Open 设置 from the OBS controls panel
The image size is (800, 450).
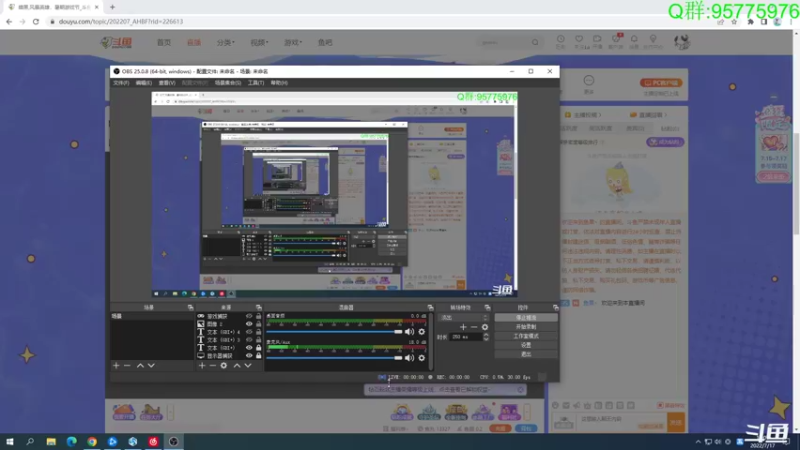click(526, 345)
